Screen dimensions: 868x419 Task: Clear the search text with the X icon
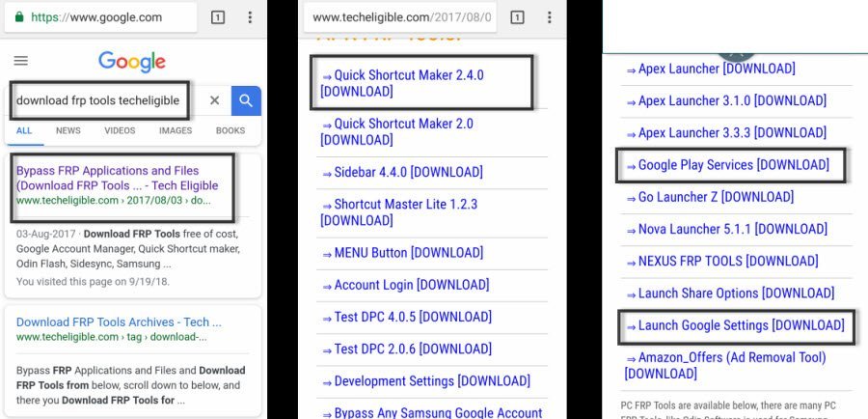(x=214, y=100)
